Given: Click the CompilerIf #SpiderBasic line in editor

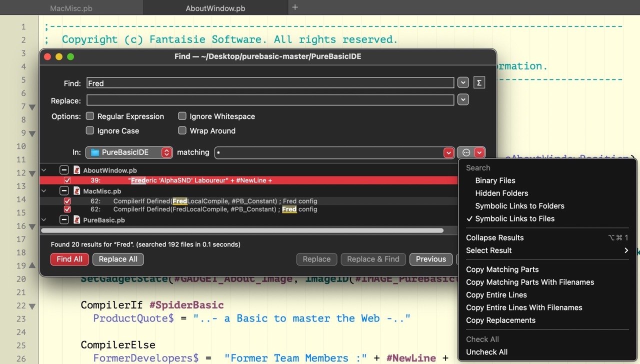Looking at the screenshot, I should click(x=152, y=305).
